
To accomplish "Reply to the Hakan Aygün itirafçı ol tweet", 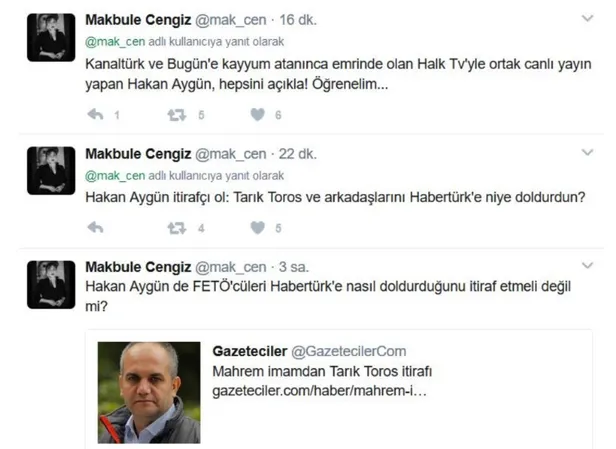I will 95,227.
